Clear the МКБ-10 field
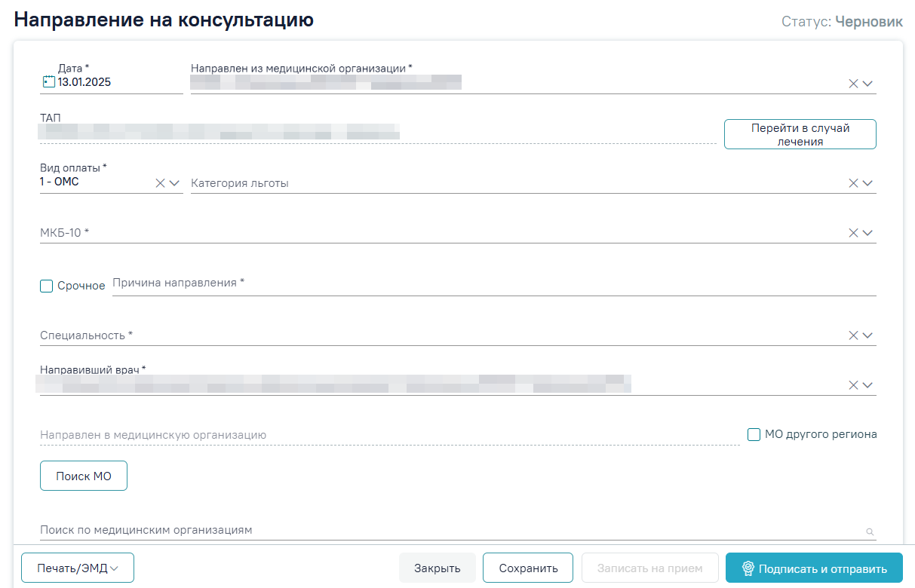 coord(853,233)
